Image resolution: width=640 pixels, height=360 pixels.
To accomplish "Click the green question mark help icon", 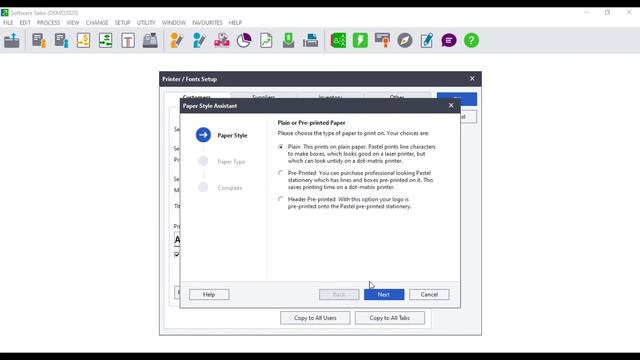I will (x=471, y=40).
